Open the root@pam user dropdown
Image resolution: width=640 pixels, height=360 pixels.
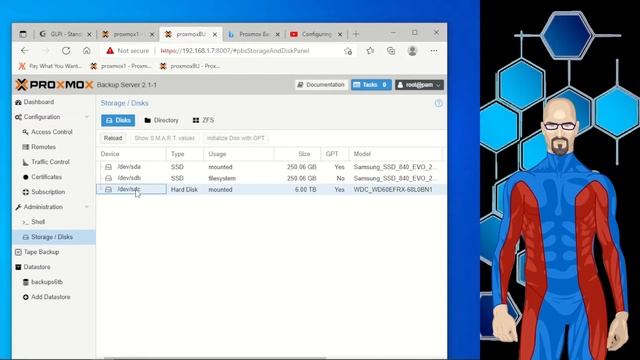click(x=419, y=85)
